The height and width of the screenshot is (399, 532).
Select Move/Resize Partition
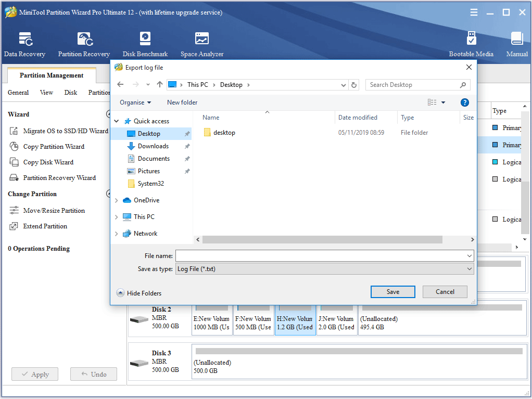[54, 210]
